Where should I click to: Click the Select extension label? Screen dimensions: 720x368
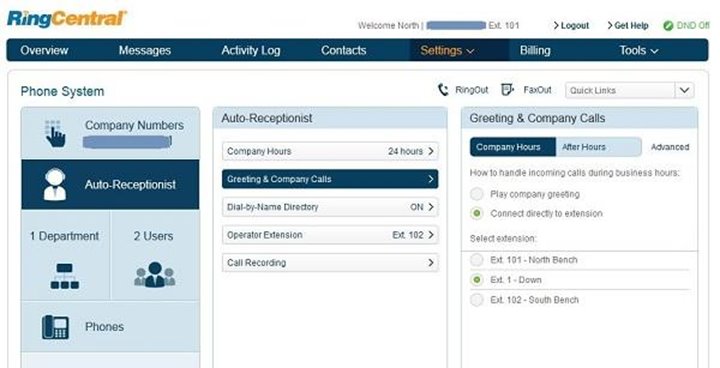(503, 238)
